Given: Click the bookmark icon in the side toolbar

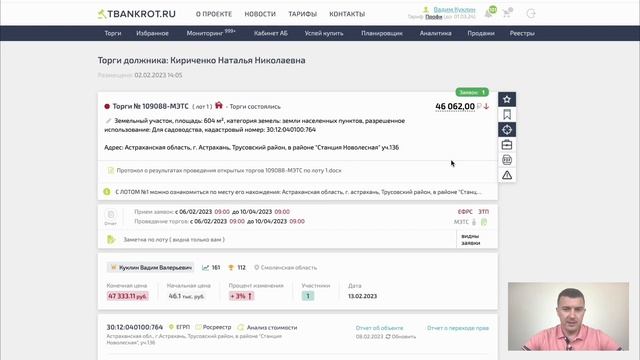Looking at the screenshot, I should click(507, 115).
